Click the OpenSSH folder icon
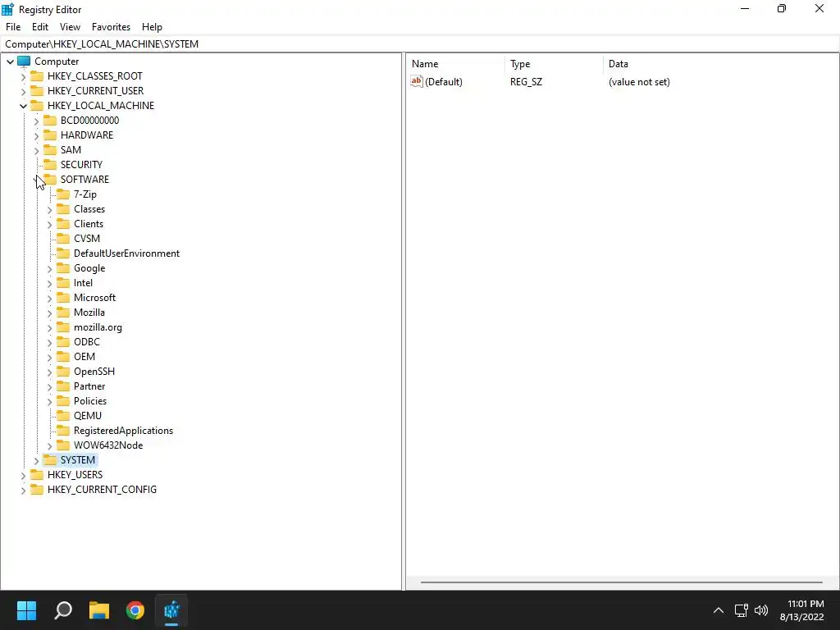Image resolution: width=840 pixels, height=630 pixels. [x=63, y=372]
